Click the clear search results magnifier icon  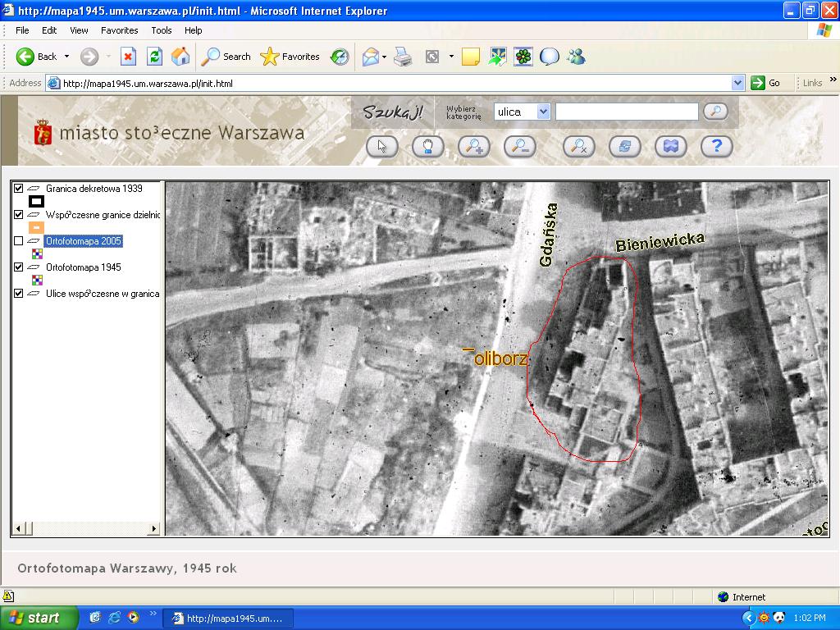[x=578, y=146]
